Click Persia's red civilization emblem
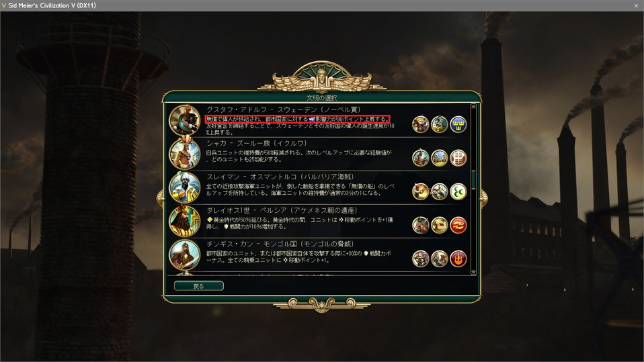This screenshot has width=644, height=362. [458, 226]
